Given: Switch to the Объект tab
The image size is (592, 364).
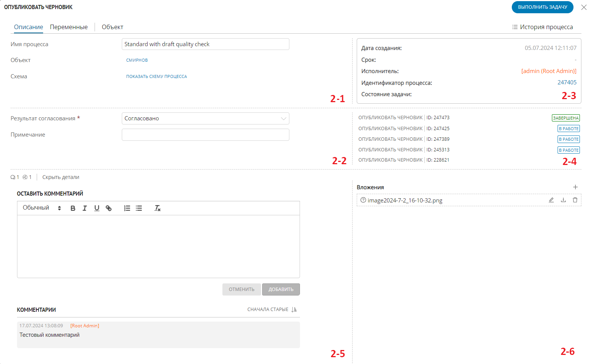Looking at the screenshot, I should pos(112,27).
